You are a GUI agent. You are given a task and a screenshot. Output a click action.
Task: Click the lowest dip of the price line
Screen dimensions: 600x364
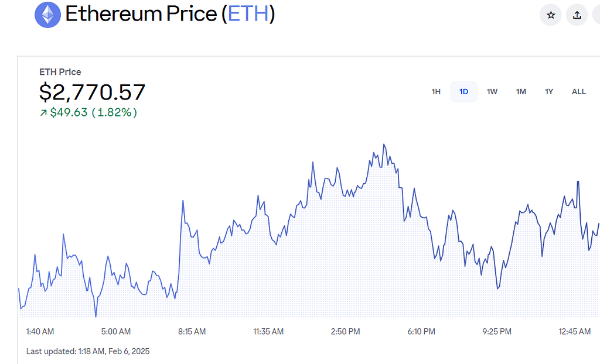[96, 317]
